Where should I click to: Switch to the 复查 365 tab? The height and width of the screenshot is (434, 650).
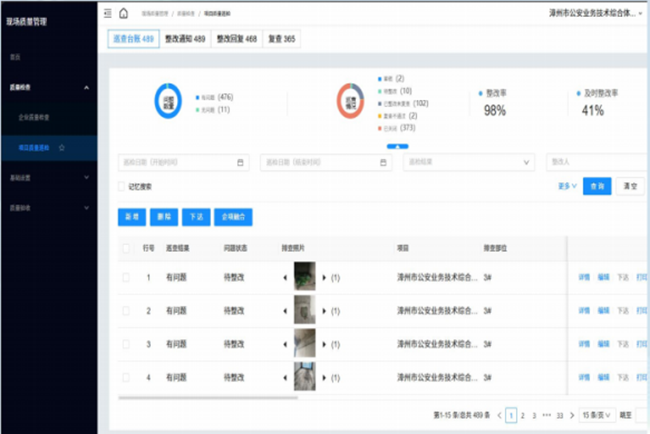281,39
